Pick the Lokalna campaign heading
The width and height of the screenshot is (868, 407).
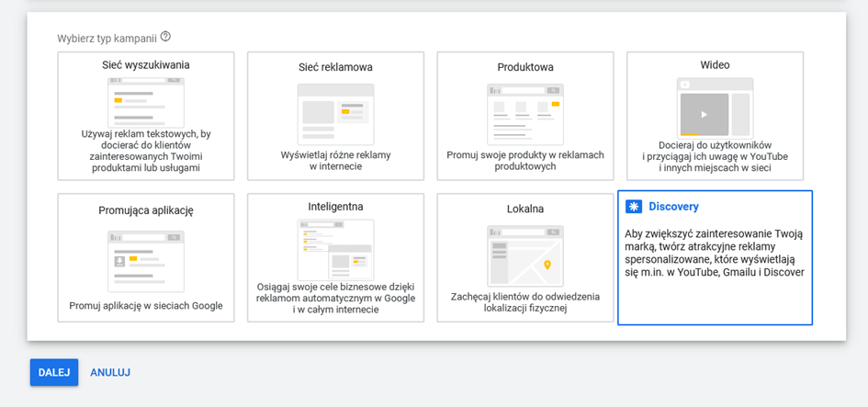point(525,209)
